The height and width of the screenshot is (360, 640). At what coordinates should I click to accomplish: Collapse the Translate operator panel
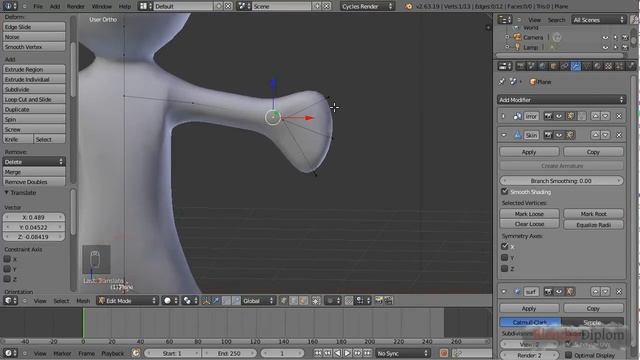tap(7, 193)
